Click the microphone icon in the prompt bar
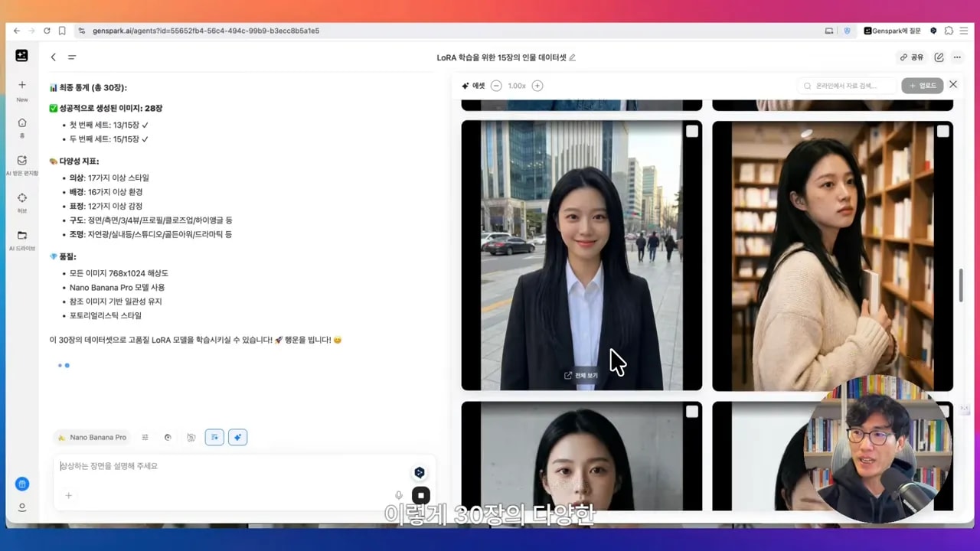 pos(400,494)
